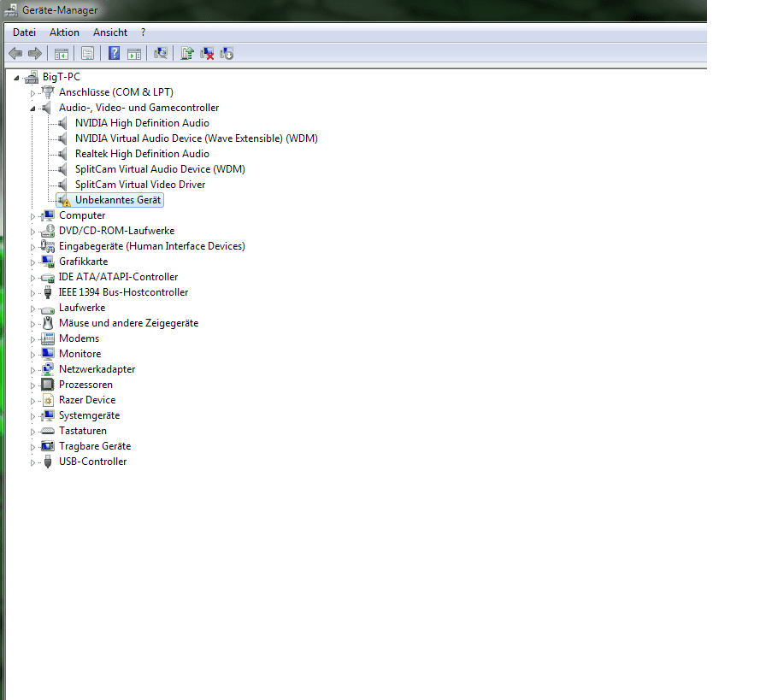
Task: Click the Modems category icon
Action: coord(48,338)
